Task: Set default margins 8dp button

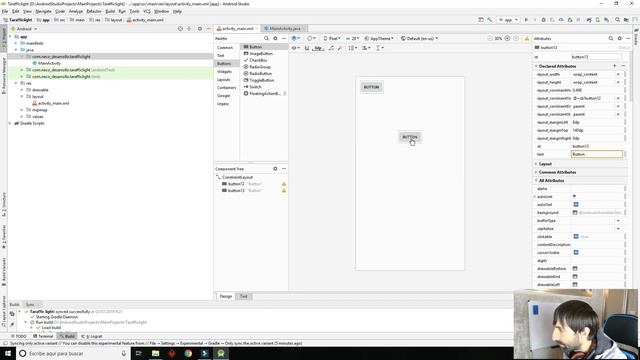Action: click(x=318, y=48)
